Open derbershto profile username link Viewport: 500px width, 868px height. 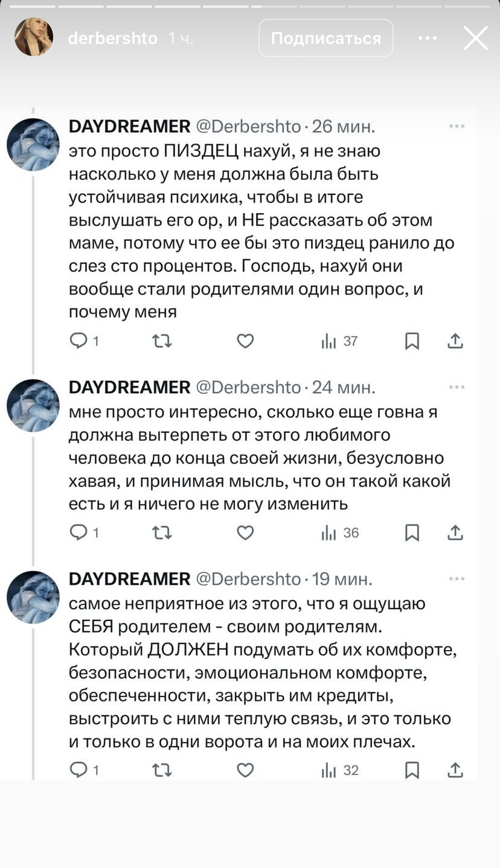point(113,39)
